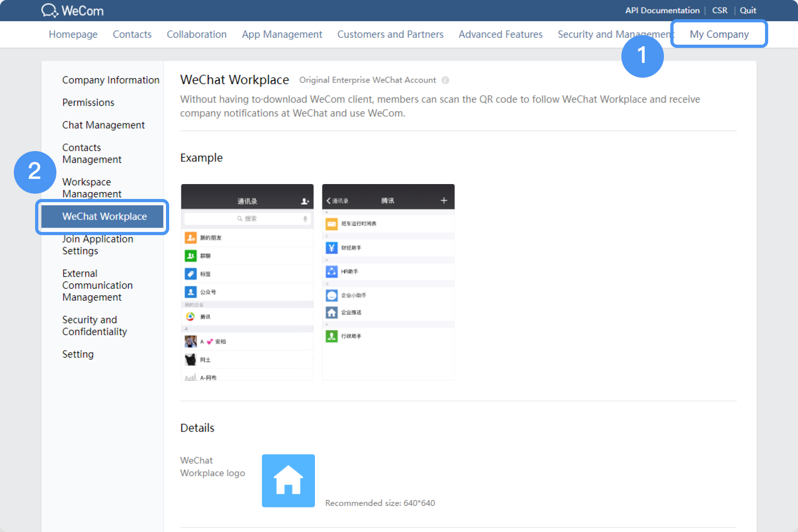
Task: Open the Advanced Features menu
Action: point(500,34)
